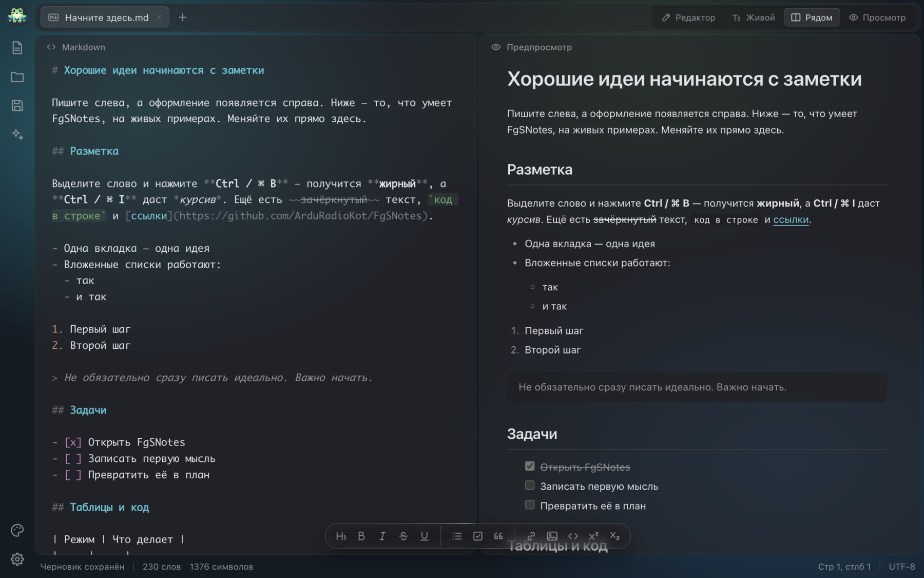This screenshot has width=924, height=578.
Task: Click the Предпросмотр pane header label
Action: coord(539,47)
